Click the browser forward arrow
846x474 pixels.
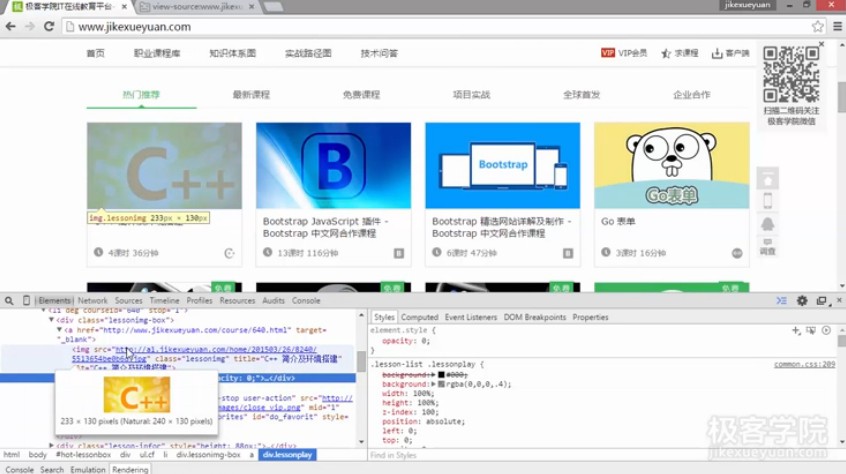[30, 26]
